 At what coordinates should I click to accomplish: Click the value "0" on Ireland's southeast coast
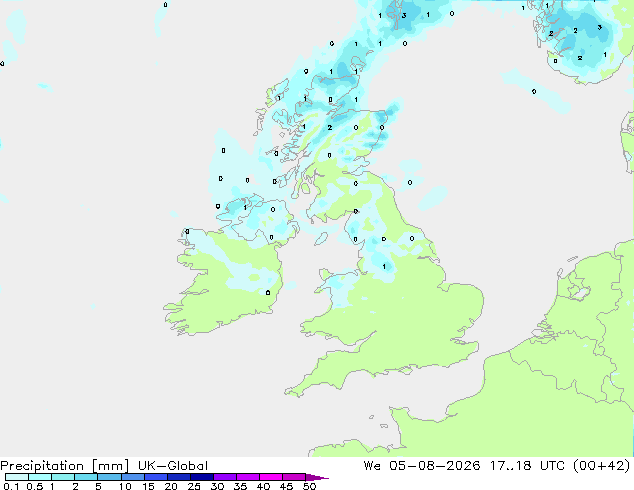268,292
